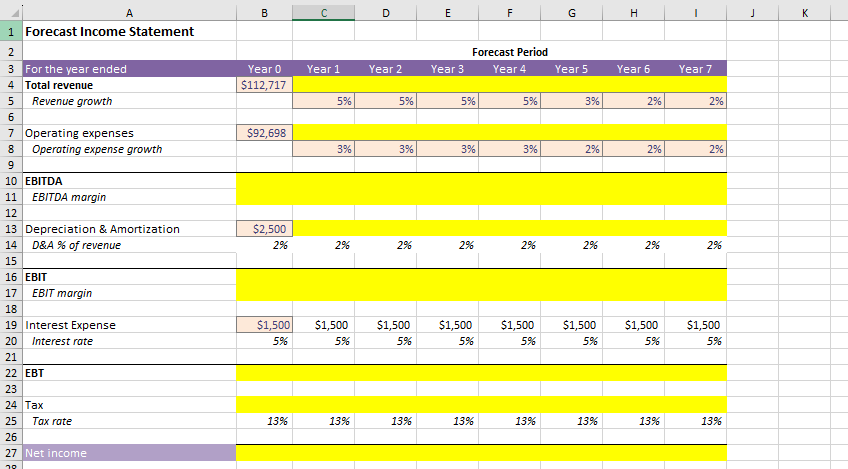Select Year 7 tax rate 13% cell
Image resolution: width=848 pixels, height=469 pixels.
(695, 421)
